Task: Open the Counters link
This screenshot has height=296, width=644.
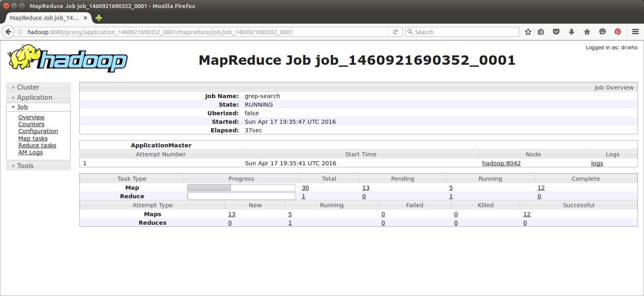Action: coord(31,124)
